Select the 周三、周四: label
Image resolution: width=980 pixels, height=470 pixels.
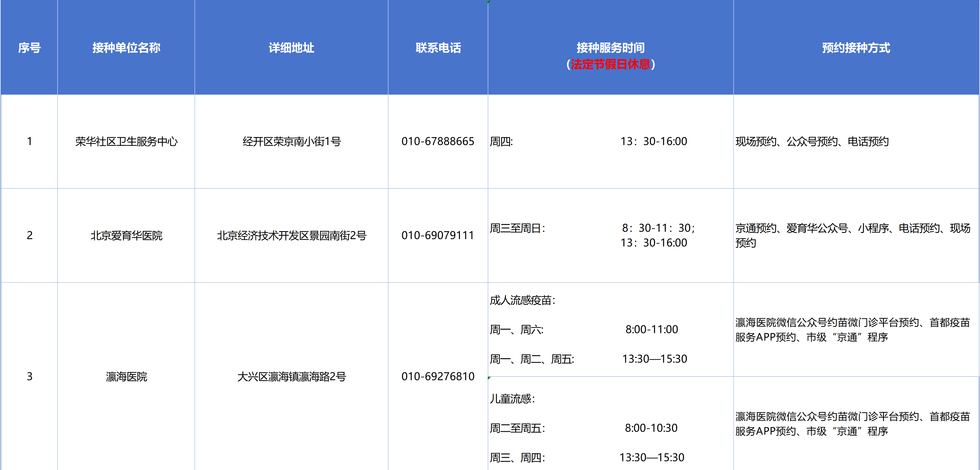518,458
